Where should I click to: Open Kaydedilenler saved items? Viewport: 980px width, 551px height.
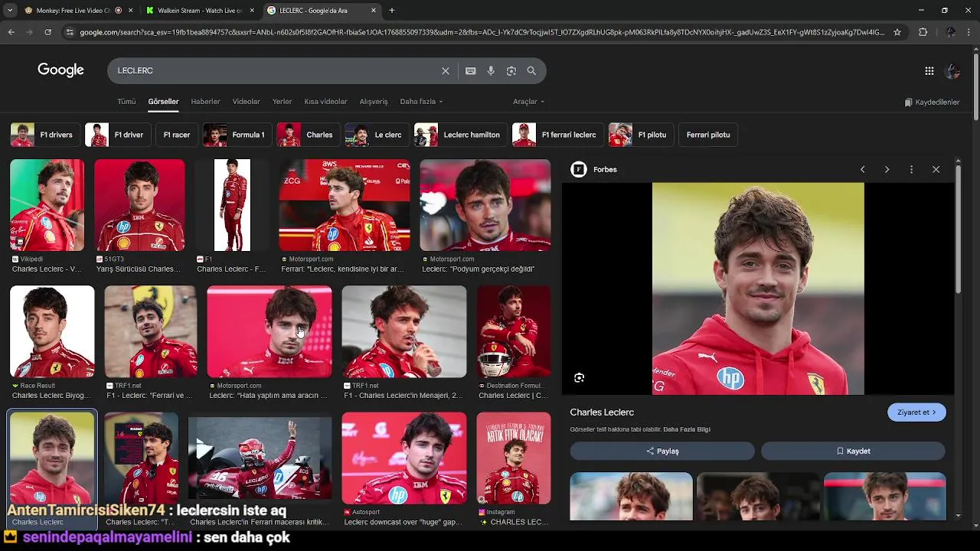pos(932,102)
